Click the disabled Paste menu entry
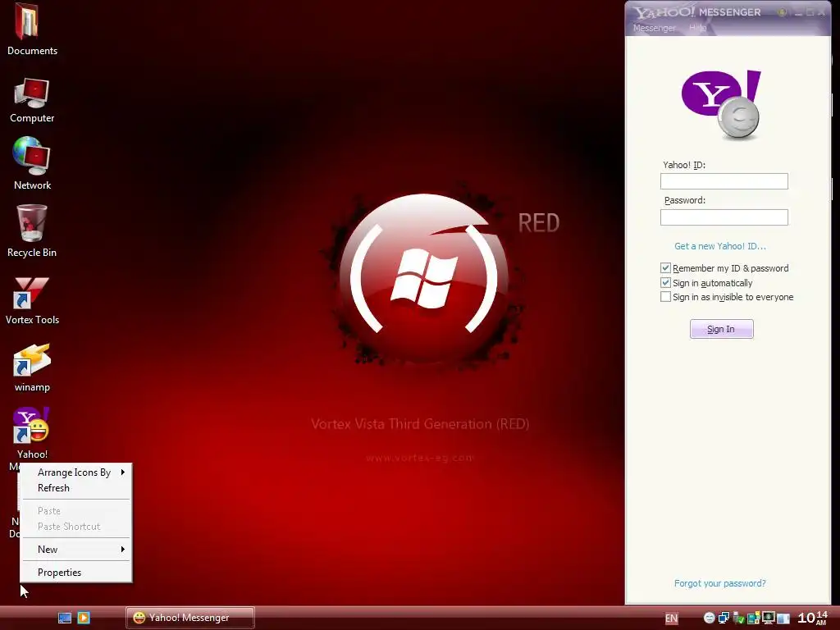The height and width of the screenshot is (630, 840). coord(76,511)
